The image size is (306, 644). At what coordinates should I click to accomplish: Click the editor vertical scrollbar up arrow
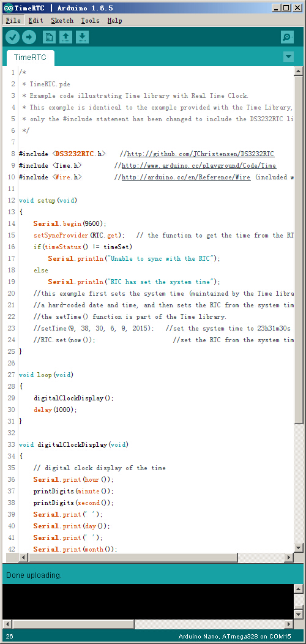tap(299, 71)
